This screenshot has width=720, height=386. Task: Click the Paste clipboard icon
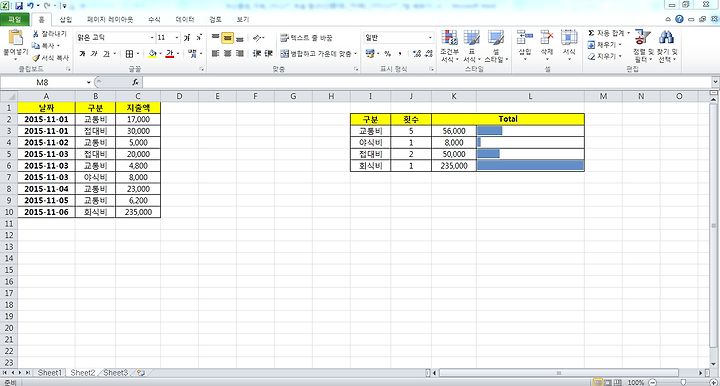pyautogui.click(x=15, y=38)
